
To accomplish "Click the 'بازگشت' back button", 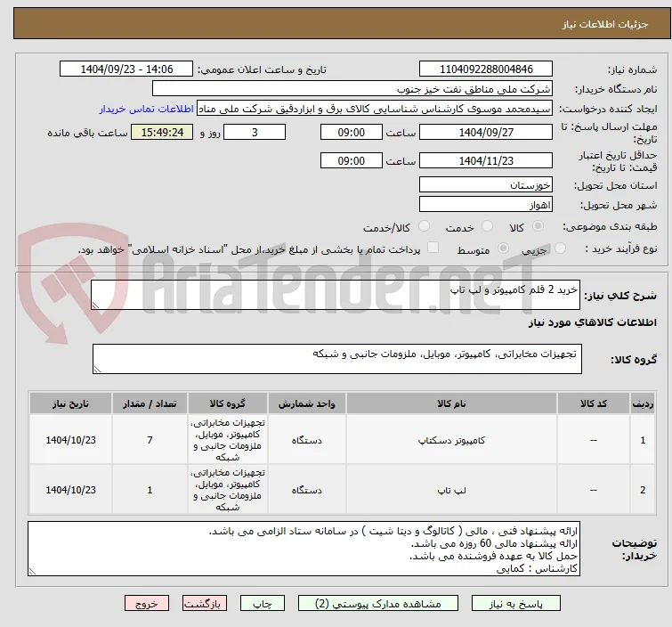I will click(x=204, y=604).
